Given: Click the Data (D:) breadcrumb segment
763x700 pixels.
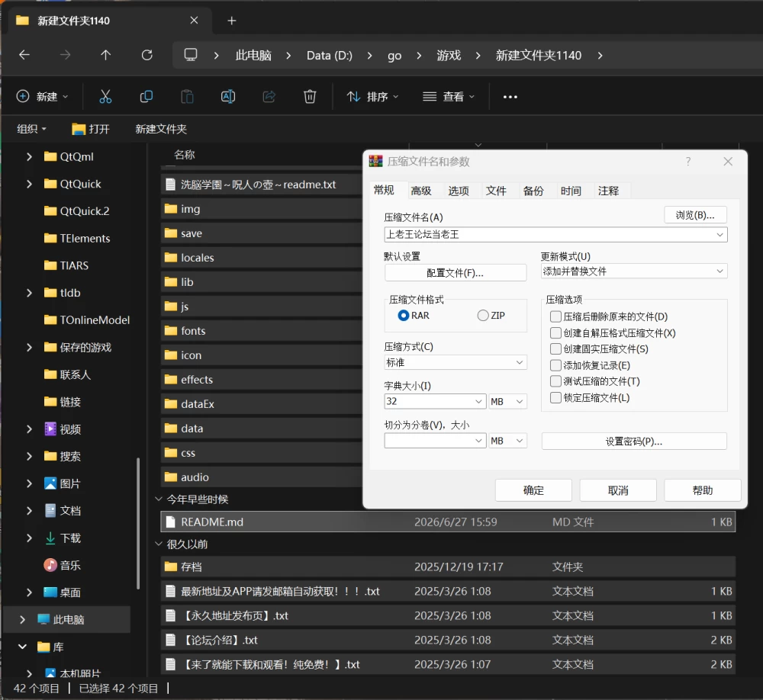Looking at the screenshot, I should tap(330, 56).
